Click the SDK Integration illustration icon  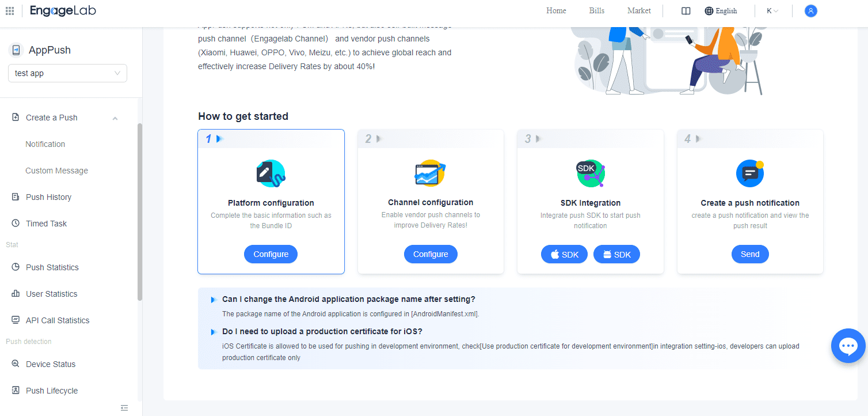[x=591, y=173]
